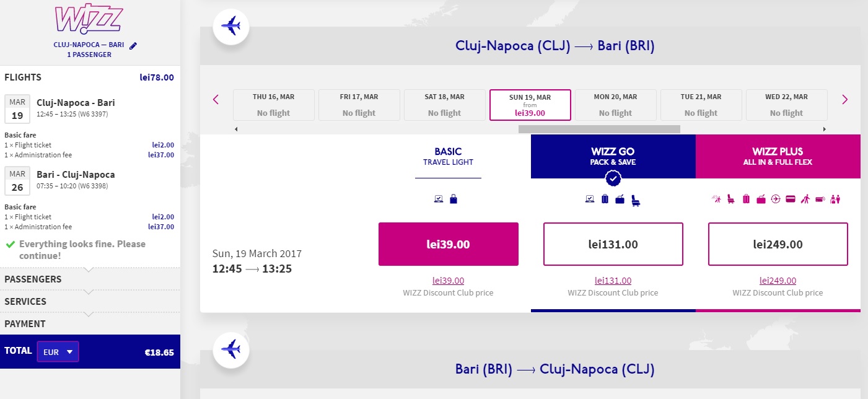Go to next dates with right arrow

pos(844,99)
